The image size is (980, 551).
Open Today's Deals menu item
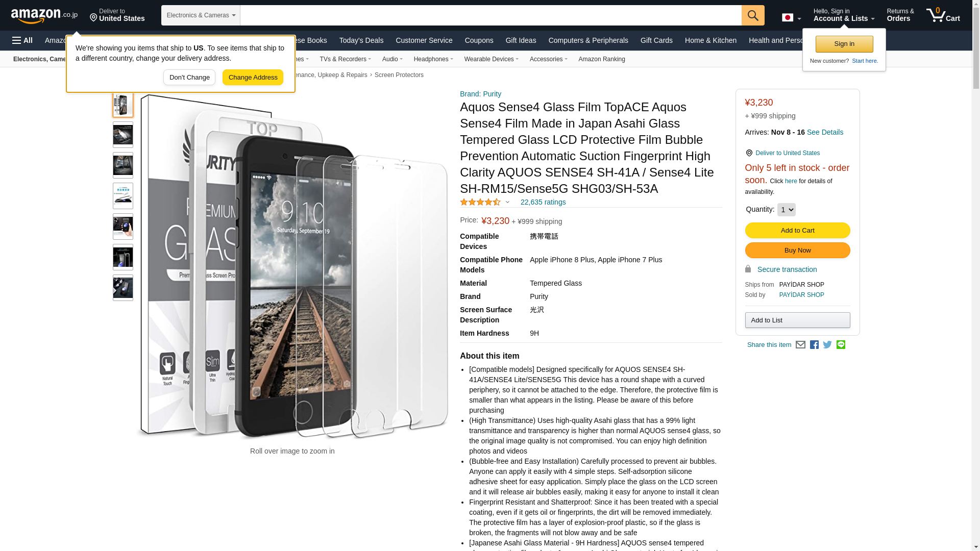[x=361, y=40]
